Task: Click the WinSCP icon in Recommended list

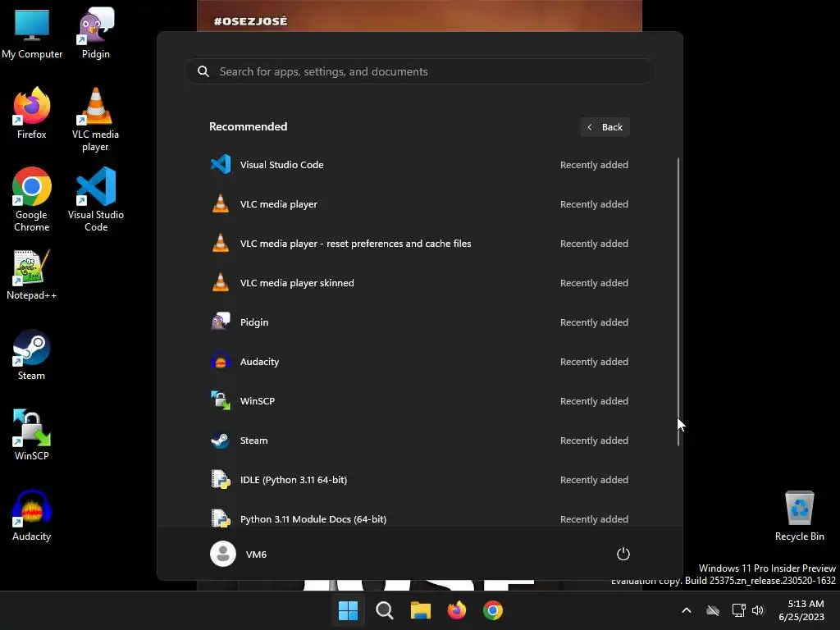Action: tap(221, 400)
